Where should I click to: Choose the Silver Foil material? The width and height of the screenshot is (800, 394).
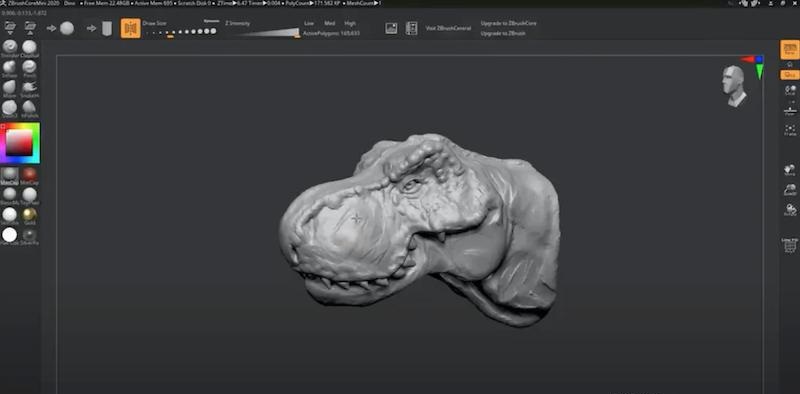click(x=30, y=236)
